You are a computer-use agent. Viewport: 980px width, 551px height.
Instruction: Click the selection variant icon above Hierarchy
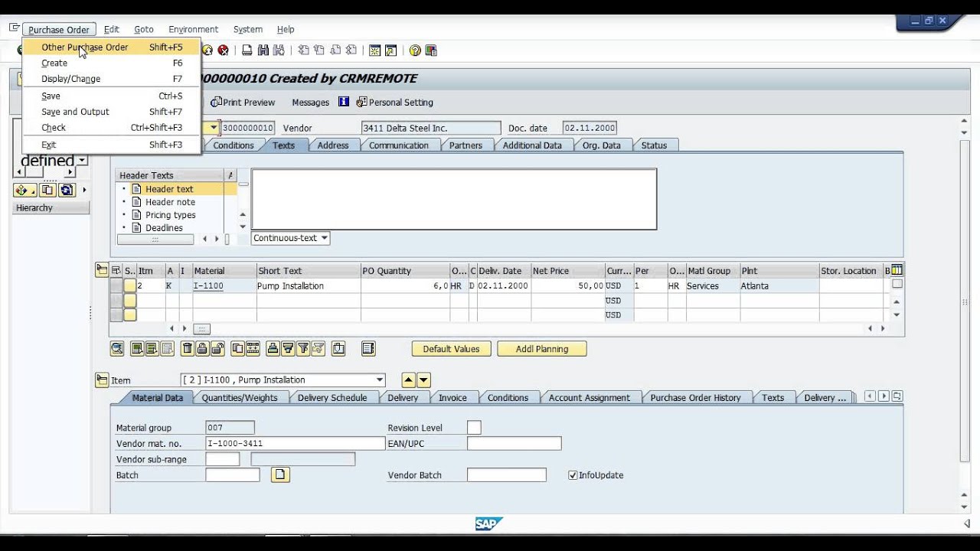[x=24, y=190]
